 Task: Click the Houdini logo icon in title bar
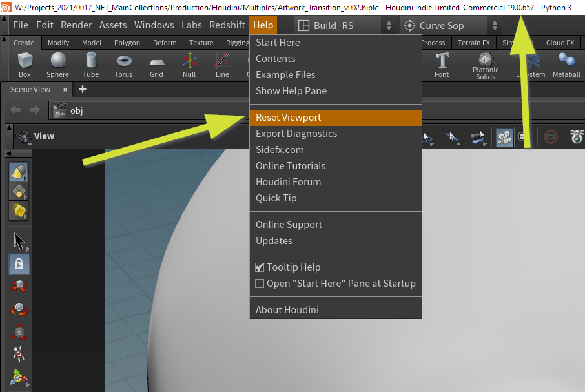(x=6, y=7)
